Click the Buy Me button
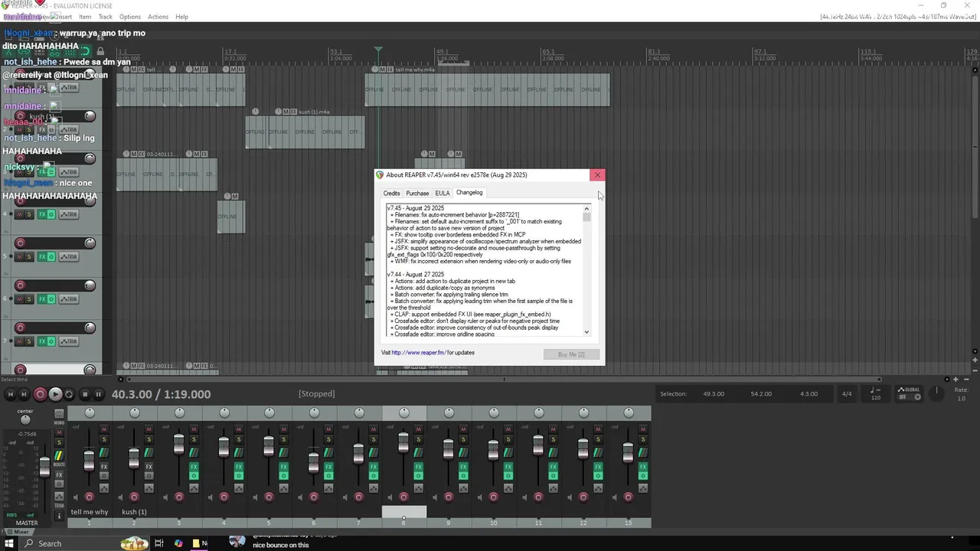The height and width of the screenshot is (551, 980). click(x=571, y=354)
